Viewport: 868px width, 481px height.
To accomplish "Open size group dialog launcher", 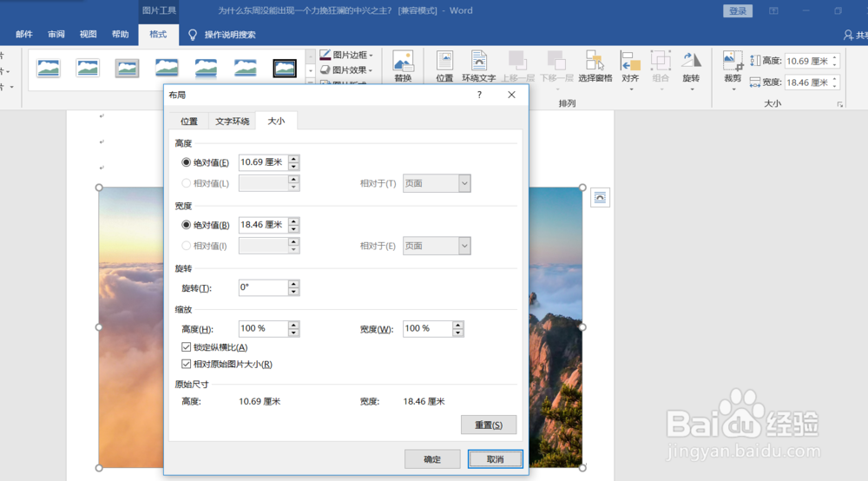I will tap(839, 104).
